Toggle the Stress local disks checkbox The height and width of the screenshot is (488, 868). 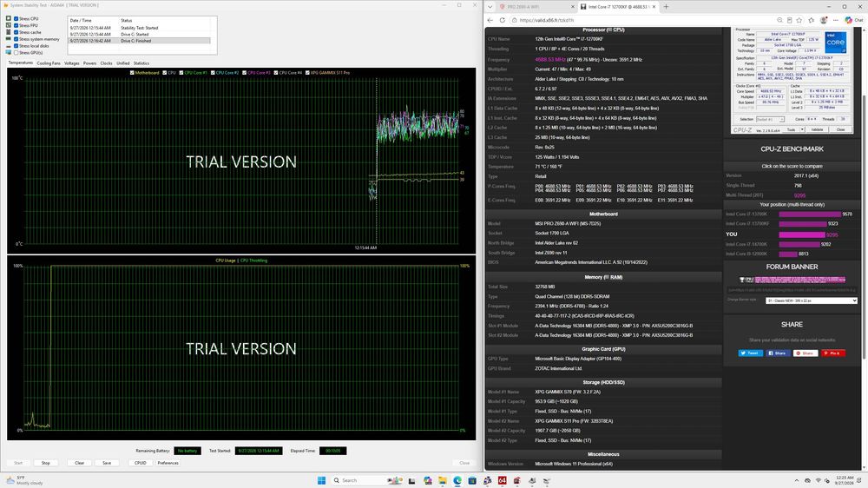coord(16,45)
